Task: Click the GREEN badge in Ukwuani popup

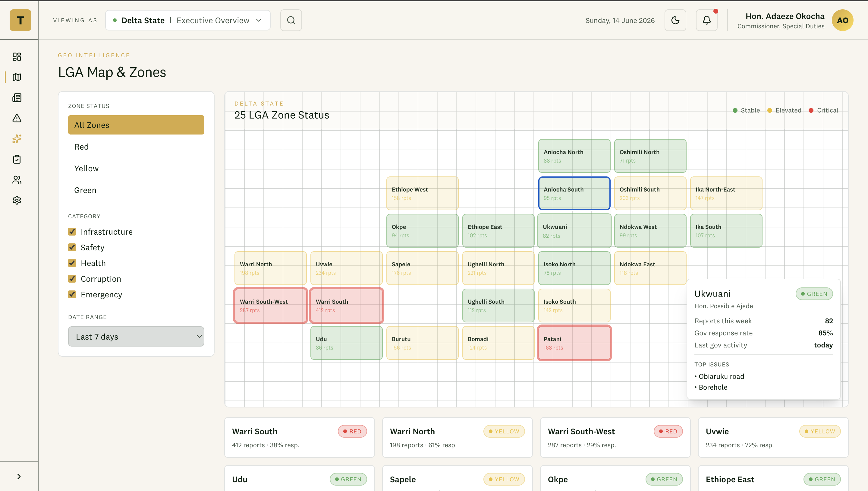Action: (814, 294)
